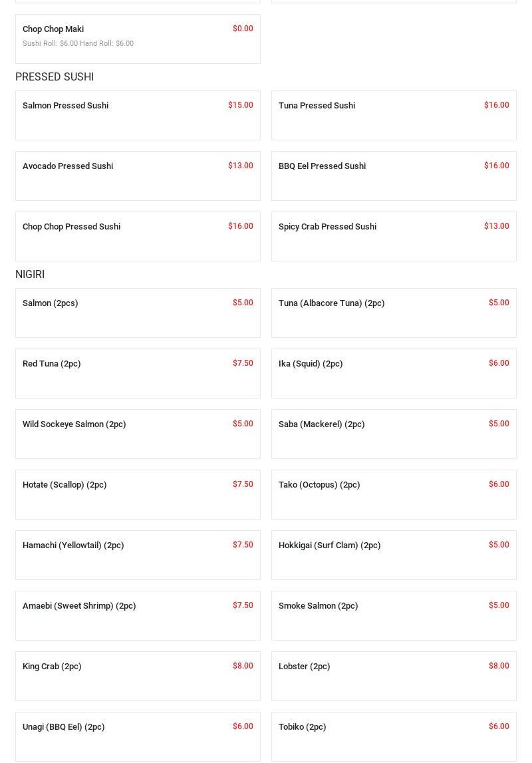Click Wild Sockeye Salmon (2pc)

pyautogui.click(x=74, y=424)
